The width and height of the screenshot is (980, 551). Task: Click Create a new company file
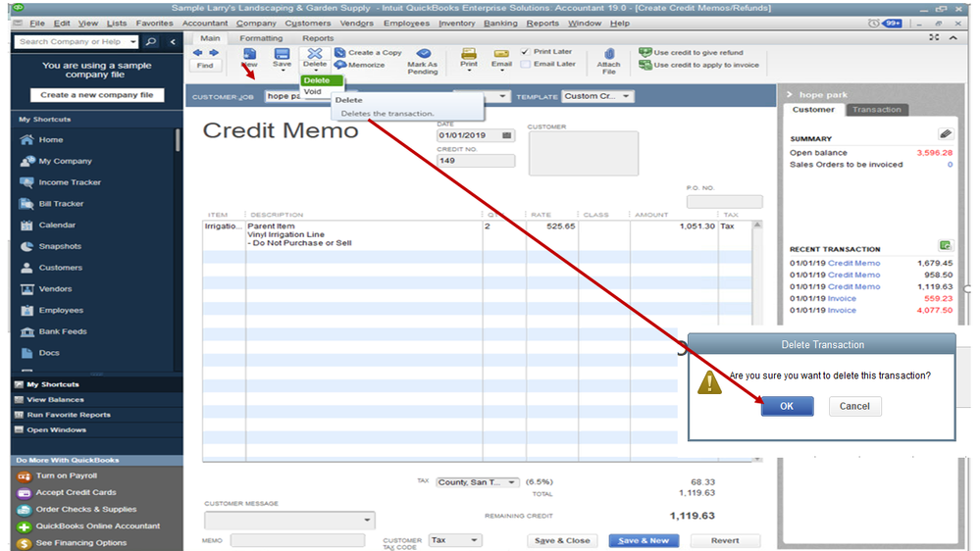tap(97, 95)
